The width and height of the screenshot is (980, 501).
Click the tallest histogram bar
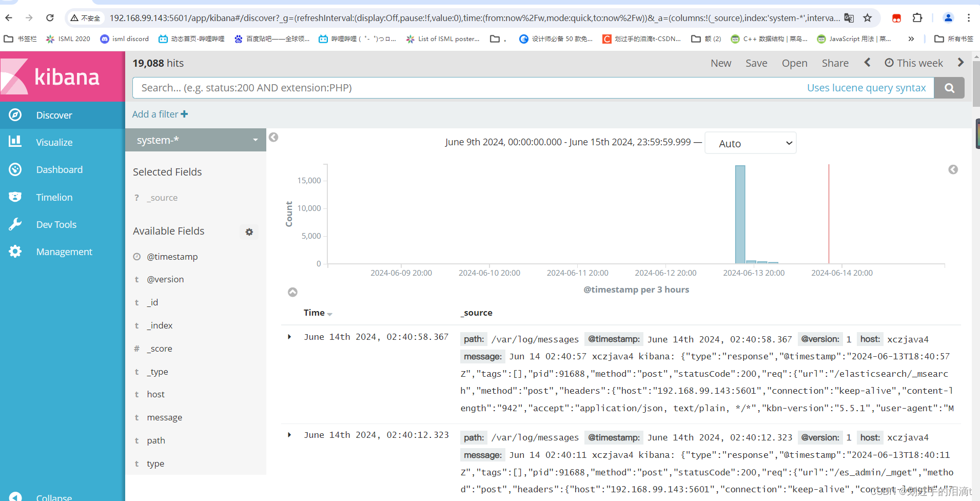(x=740, y=214)
